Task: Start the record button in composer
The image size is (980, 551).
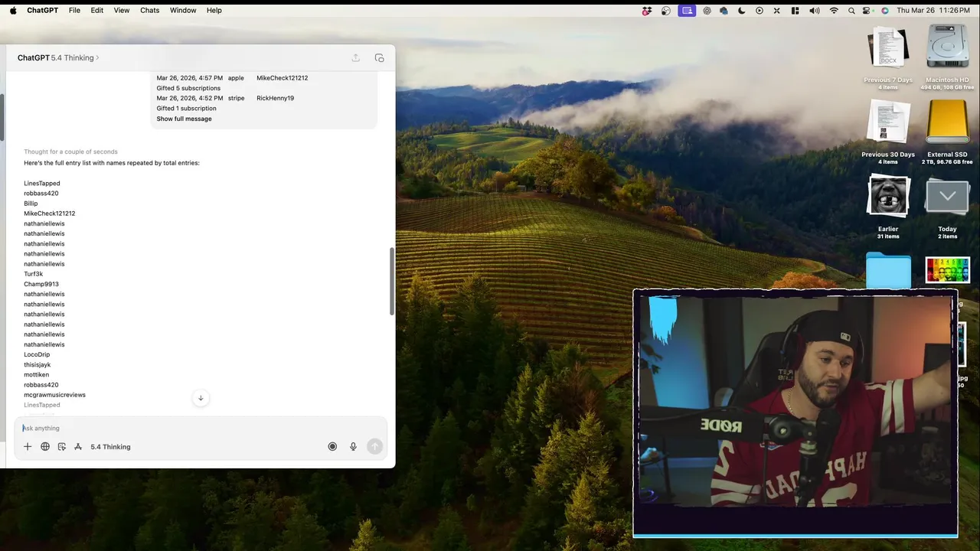Action: tap(332, 447)
